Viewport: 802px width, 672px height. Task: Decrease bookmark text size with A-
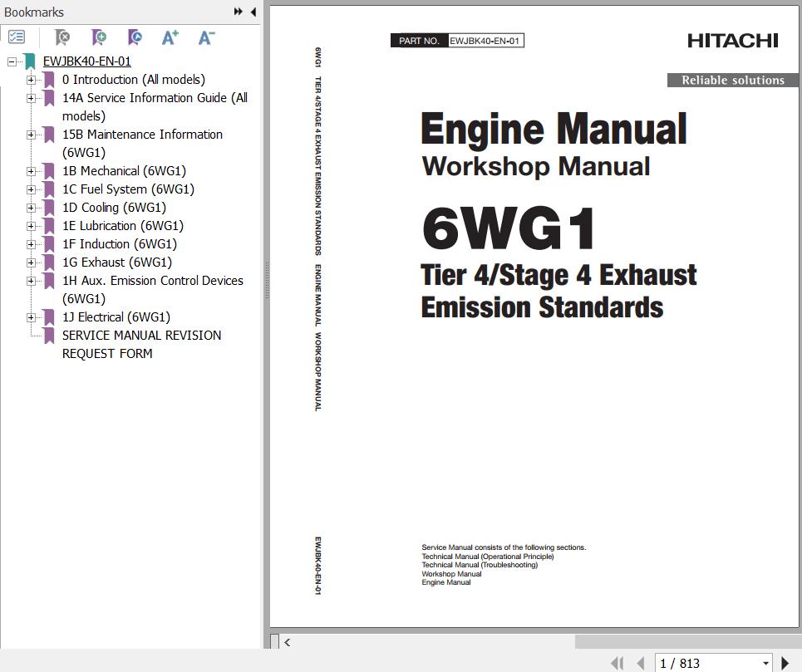207,37
